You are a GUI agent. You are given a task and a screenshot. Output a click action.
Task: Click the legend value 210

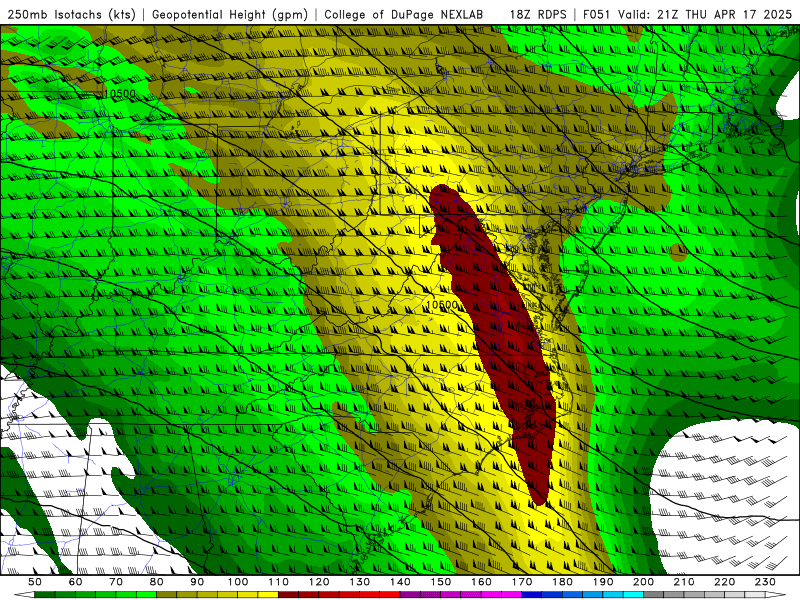[684, 582]
